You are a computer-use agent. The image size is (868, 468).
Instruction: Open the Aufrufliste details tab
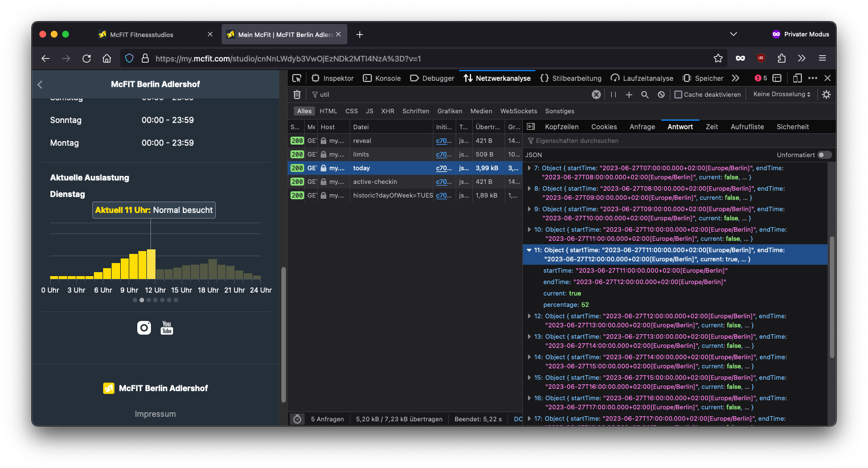[x=747, y=126]
